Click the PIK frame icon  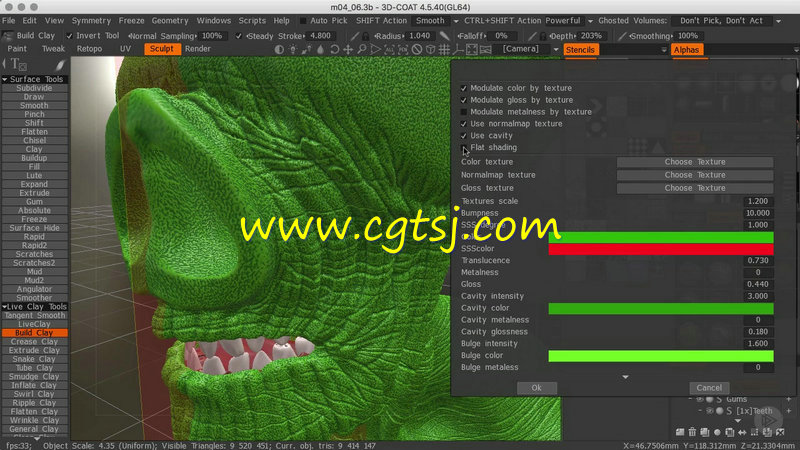tap(403, 49)
